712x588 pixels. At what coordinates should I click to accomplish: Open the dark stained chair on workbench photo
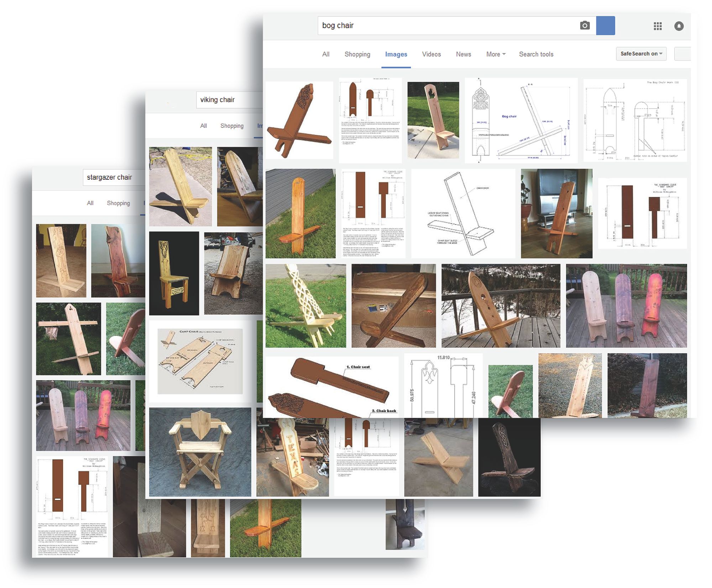394,306
